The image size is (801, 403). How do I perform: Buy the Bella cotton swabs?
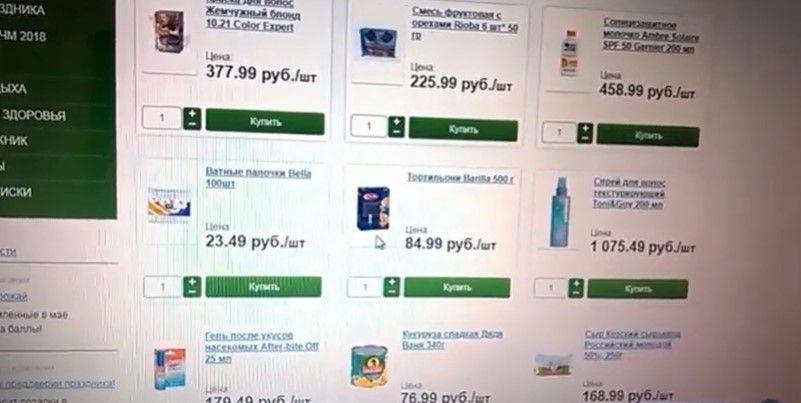264,287
